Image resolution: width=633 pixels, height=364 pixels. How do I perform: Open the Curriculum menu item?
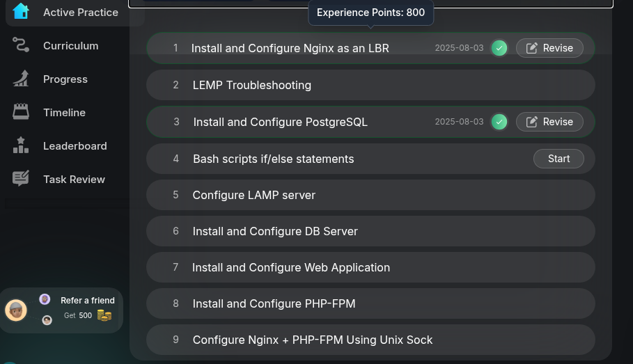[70, 45]
